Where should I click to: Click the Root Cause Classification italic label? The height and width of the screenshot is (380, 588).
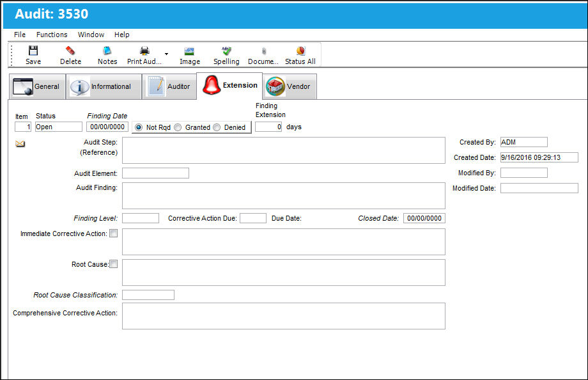75,295
